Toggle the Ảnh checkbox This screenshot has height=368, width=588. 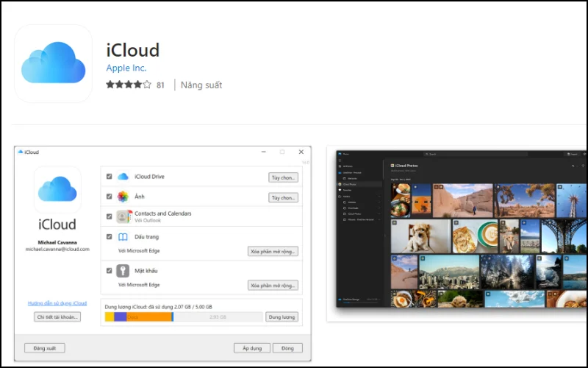coord(109,197)
